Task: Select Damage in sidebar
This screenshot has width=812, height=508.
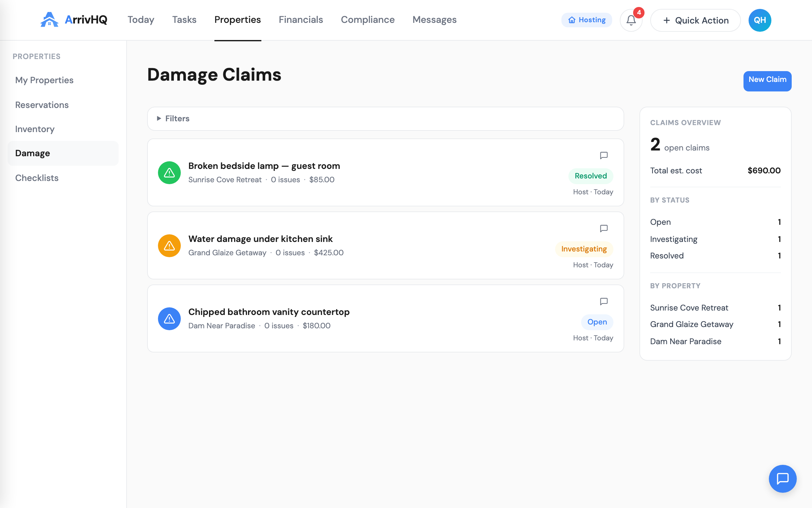Action: click(63, 153)
